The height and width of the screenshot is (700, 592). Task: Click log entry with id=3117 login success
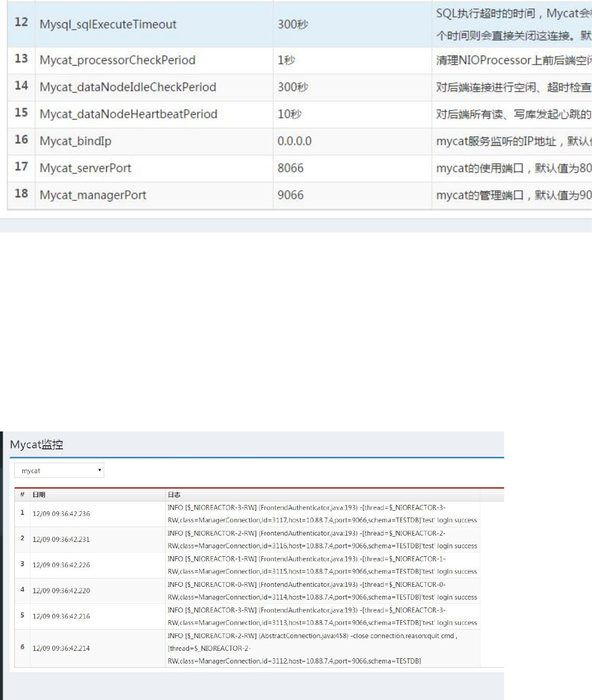pyautogui.click(x=322, y=514)
